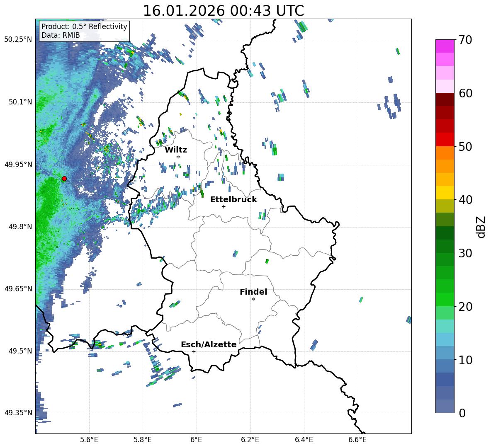The width and height of the screenshot is (491, 448).
Task: Select the Findel city label
Action: [253, 292]
